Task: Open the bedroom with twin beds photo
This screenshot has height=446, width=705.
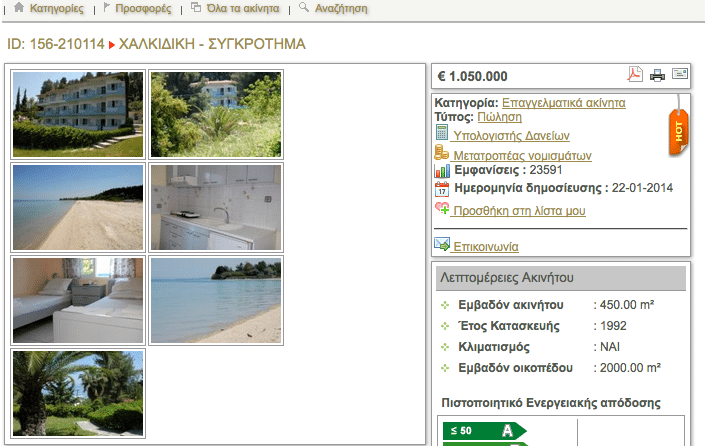Action: coord(78,301)
